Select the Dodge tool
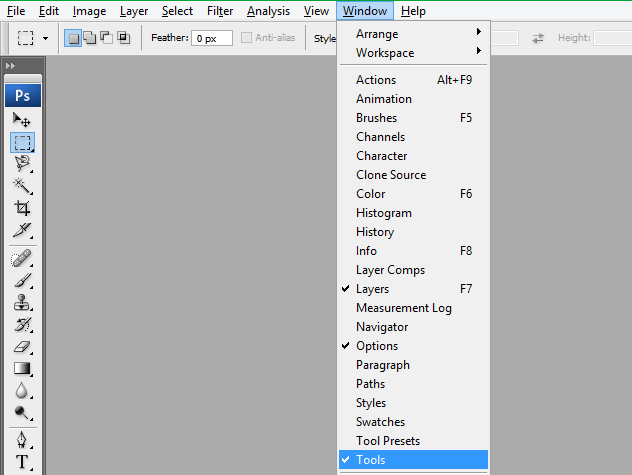The height and width of the screenshot is (475, 632). (x=22, y=412)
